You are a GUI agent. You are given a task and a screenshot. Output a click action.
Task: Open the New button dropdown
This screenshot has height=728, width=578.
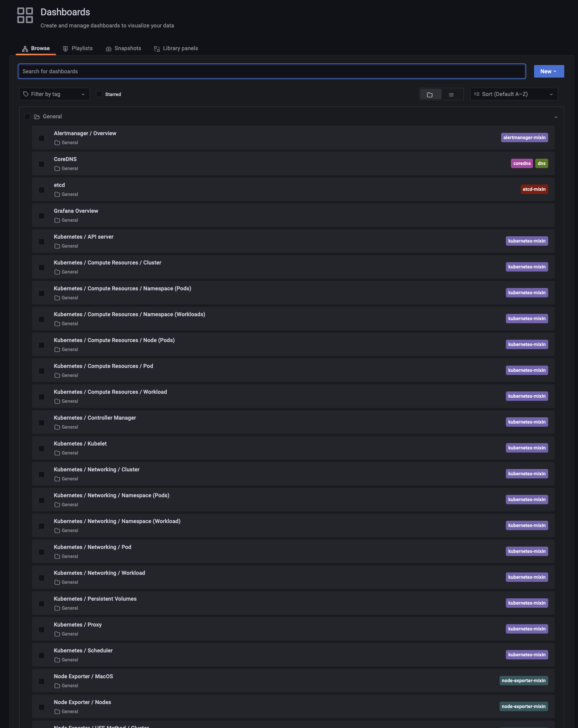tap(549, 71)
